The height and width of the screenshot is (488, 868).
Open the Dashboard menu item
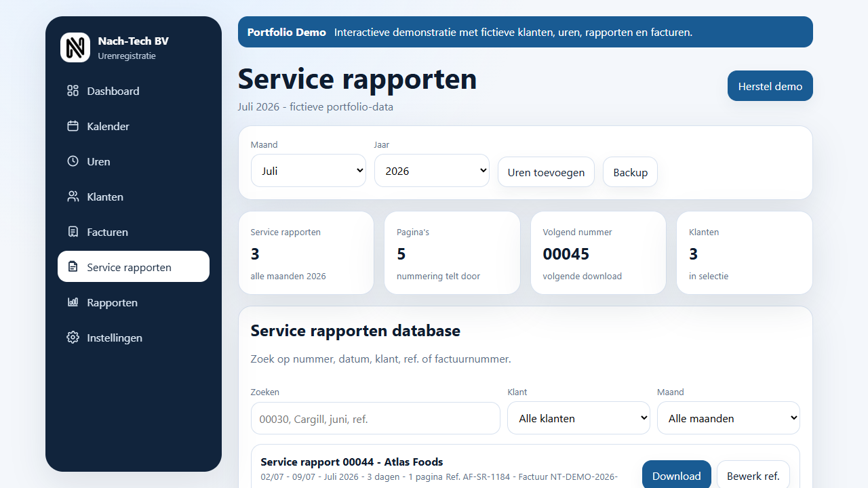pyautogui.click(x=134, y=91)
